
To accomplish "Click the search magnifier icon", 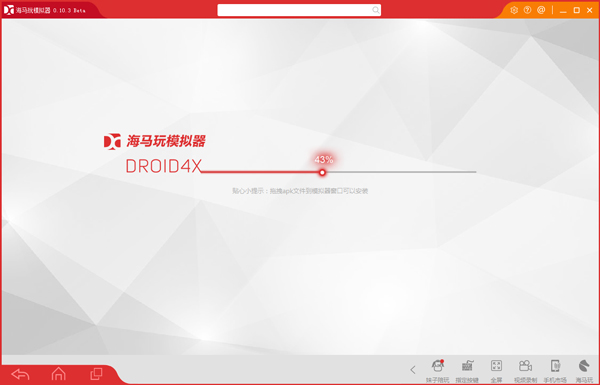I will pyautogui.click(x=376, y=10).
